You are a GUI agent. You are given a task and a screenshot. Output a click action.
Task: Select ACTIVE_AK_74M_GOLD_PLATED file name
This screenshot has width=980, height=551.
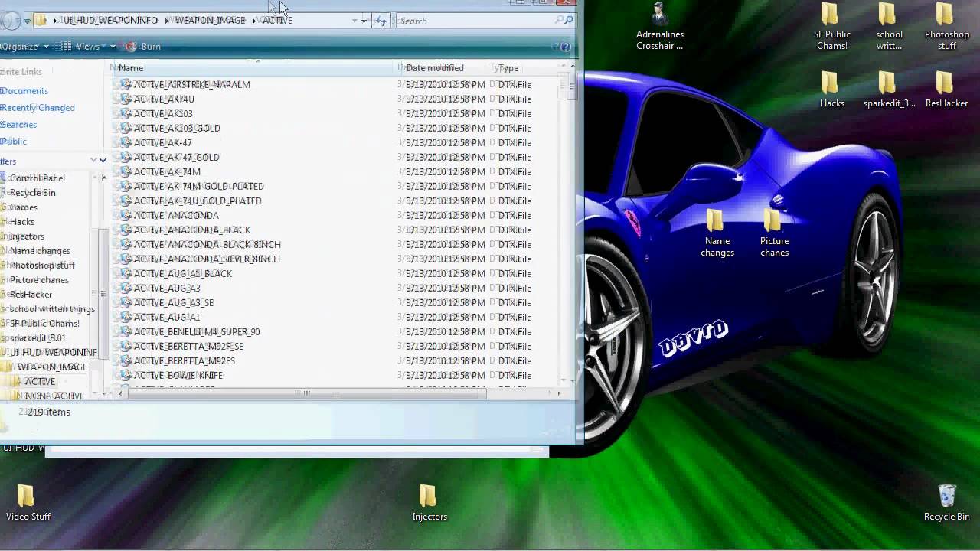tap(199, 186)
